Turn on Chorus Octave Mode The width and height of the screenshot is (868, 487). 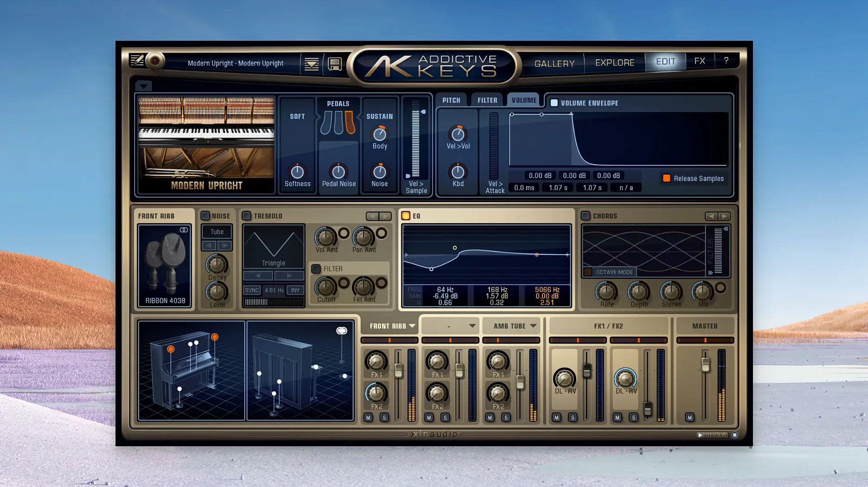click(x=588, y=272)
